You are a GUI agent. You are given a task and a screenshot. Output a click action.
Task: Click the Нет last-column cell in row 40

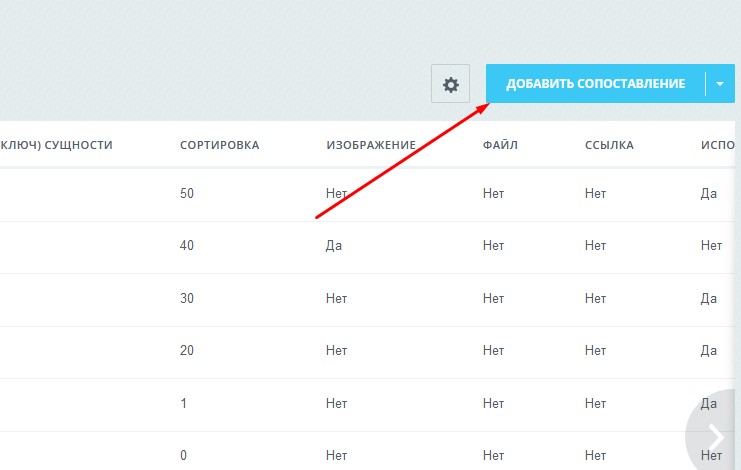pos(711,245)
